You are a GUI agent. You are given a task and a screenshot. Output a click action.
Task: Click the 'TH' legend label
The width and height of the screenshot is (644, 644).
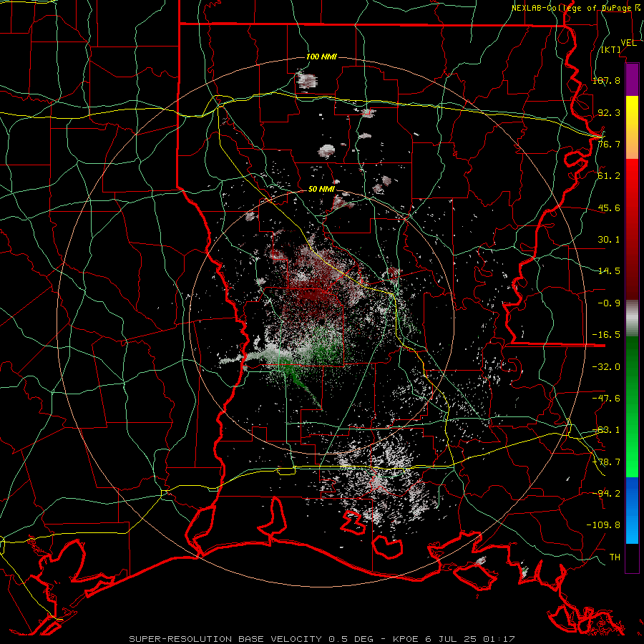pos(615,557)
